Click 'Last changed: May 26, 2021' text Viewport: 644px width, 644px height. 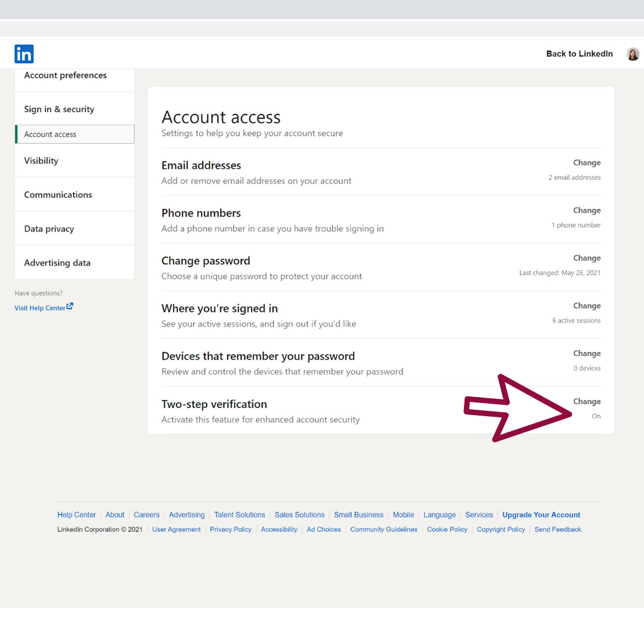(x=560, y=273)
